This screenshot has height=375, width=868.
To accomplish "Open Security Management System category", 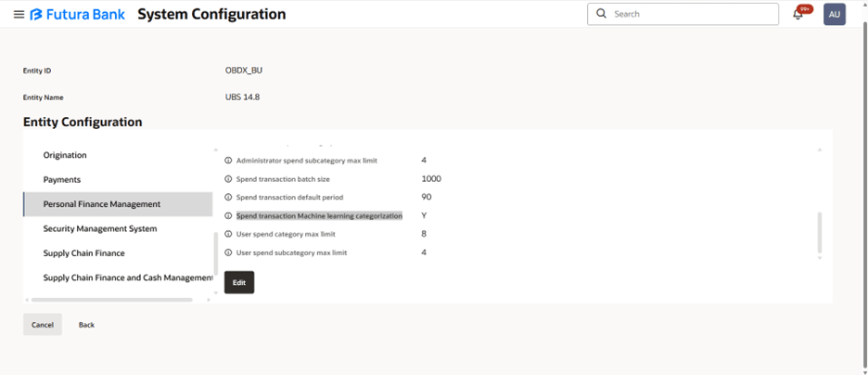I will (x=100, y=228).
